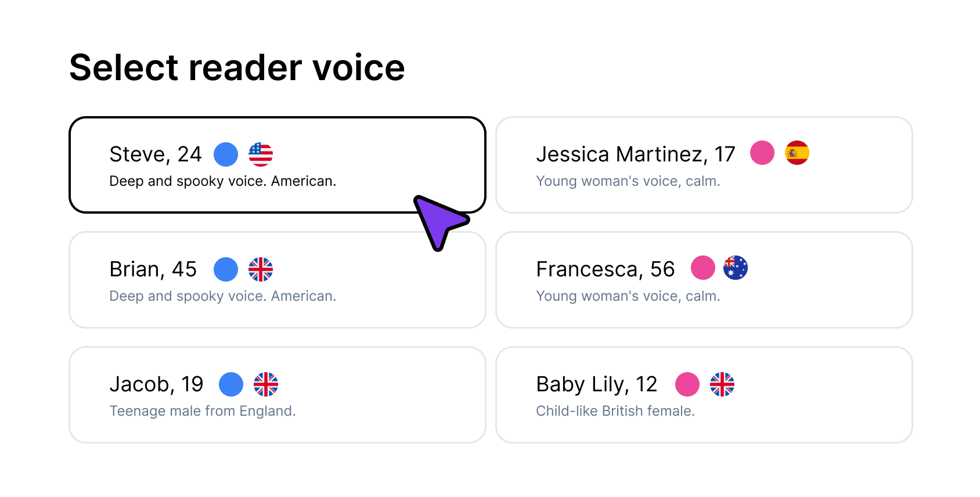
Task: Click the pink gender dot beside Francesca
Action: [x=702, y=268]
